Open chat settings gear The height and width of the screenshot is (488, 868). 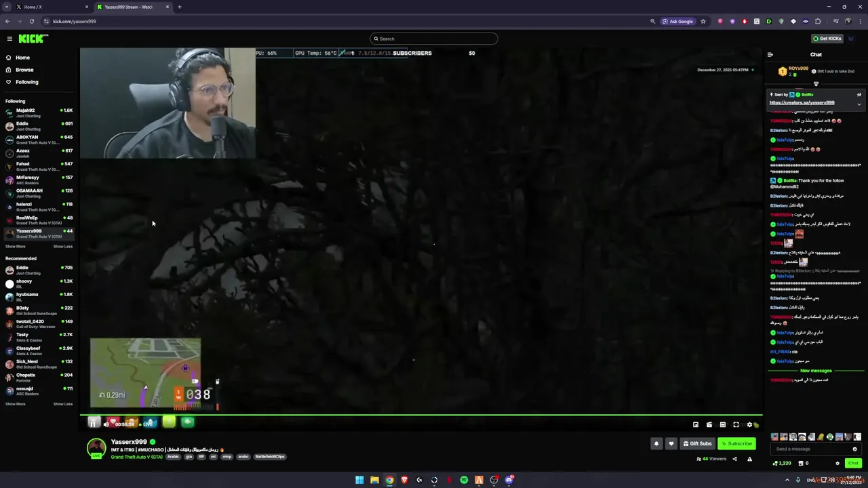(x=837, y=464)
